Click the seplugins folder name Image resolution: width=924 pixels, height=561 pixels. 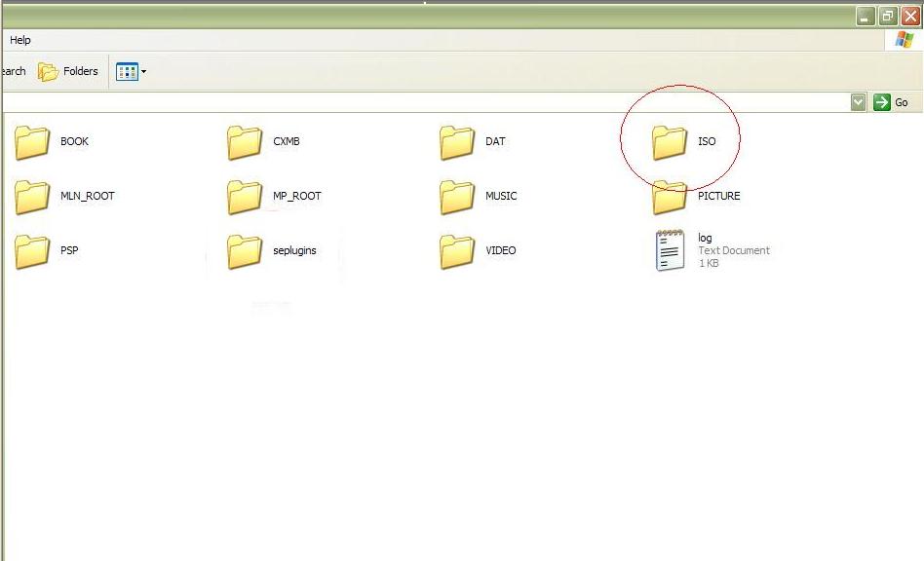click(x=294, y=250)
